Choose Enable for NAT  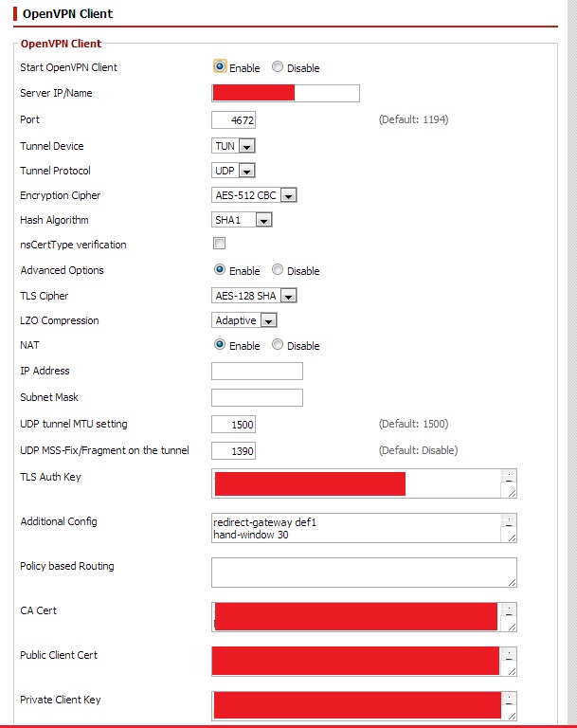pyautogui.click(x=220, y=344)
